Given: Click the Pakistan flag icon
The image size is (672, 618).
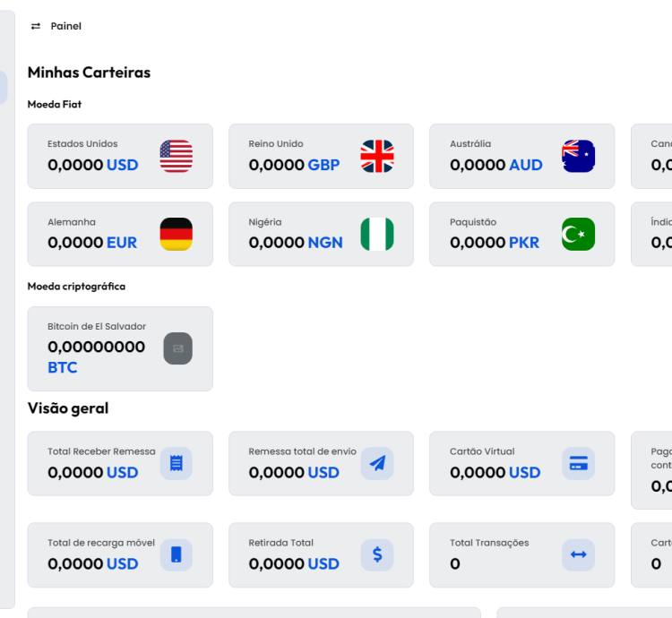Looking at the screenshot, I should (x=578, y=234).
